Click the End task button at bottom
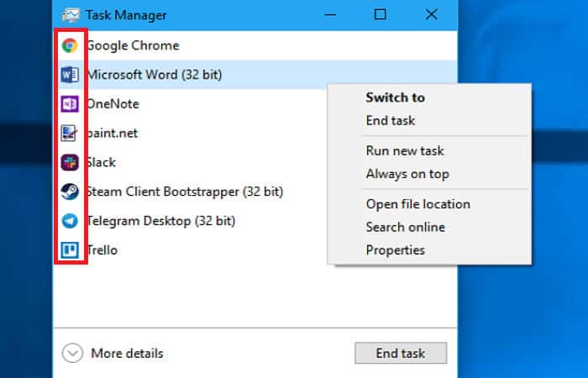 pos(401,353)
